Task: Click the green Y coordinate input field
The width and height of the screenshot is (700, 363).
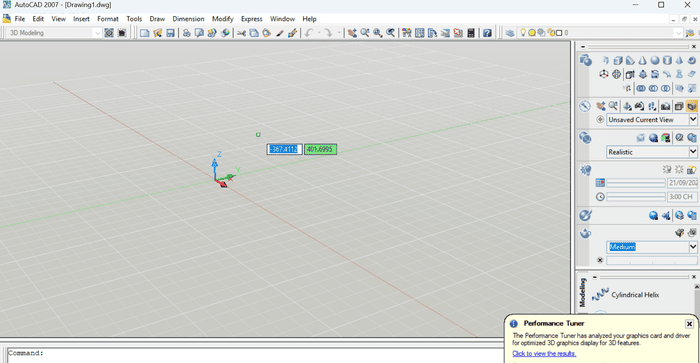Action: [321, 149]
